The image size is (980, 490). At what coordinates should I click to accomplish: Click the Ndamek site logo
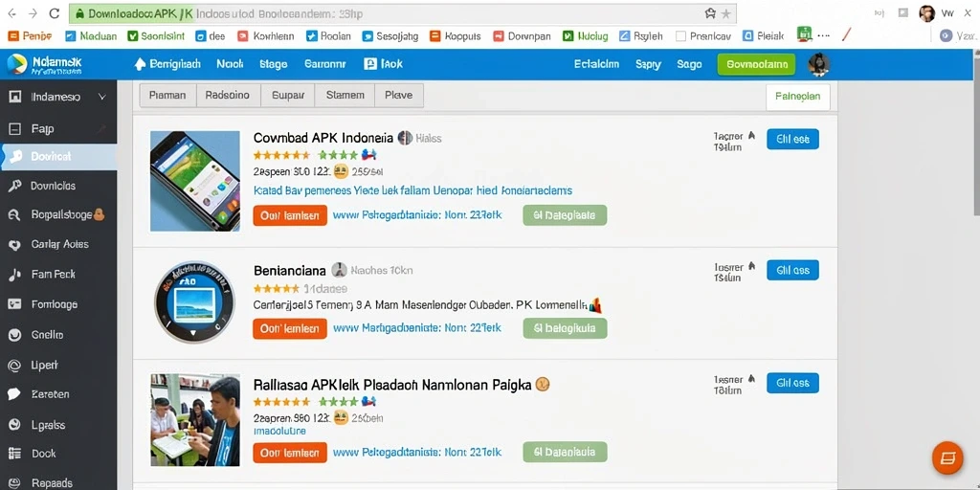(x=44, y=64)
